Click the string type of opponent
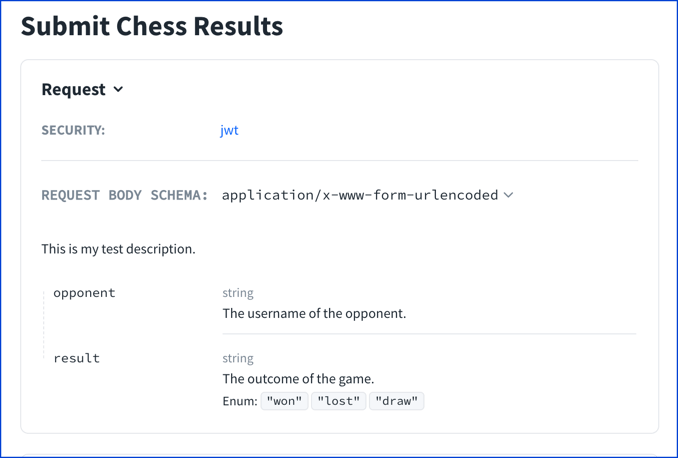Screen dimensions: 678x458 point(238,293)
